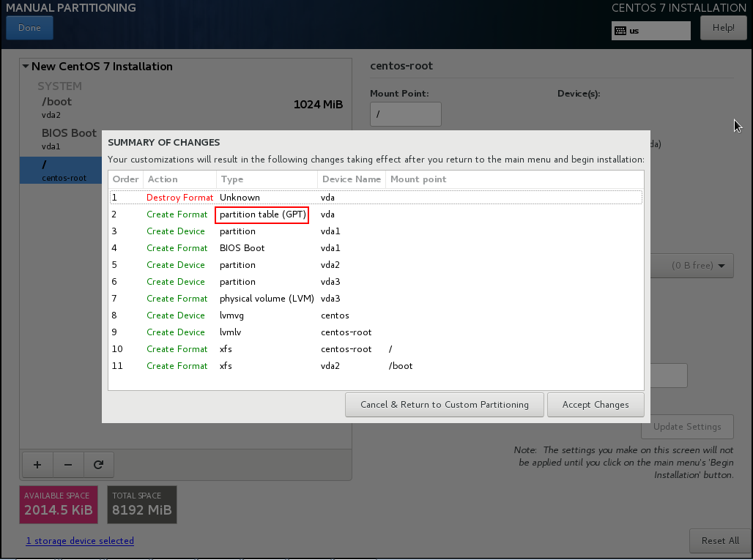The image size is (753, 560).
Task: Select the lvmlv type cell
Action: click(x=230, y=332)
